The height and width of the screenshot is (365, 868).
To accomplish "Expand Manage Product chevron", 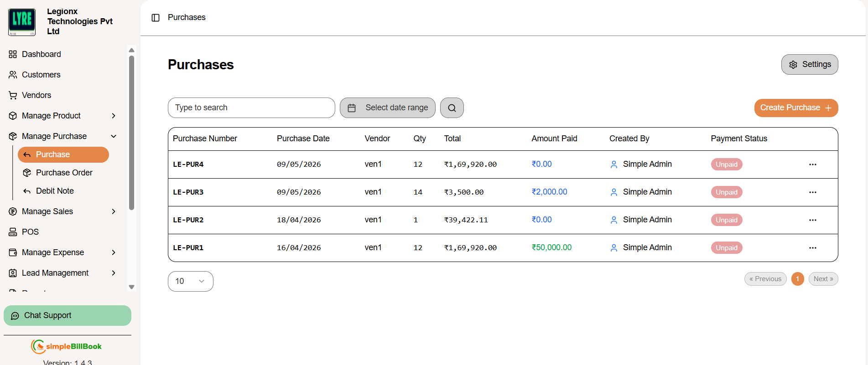I will click(x=114, y=116).
